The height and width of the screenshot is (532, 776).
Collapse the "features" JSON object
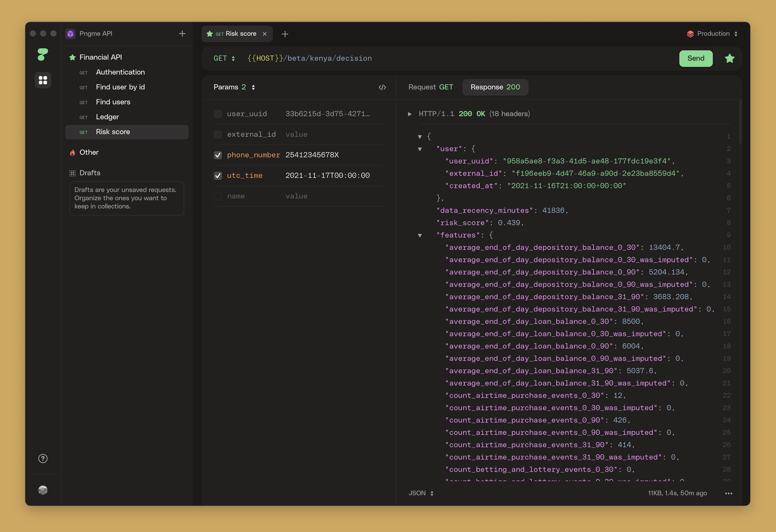pos(420,235)
